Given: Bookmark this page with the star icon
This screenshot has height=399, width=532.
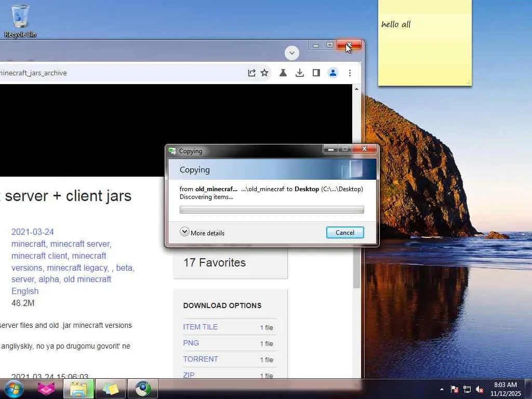Looking at the screenshot, I should click(264, 73).
